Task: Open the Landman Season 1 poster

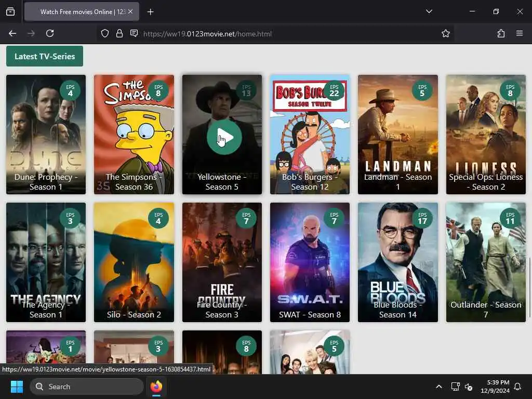Action: [x=397, y=135]
